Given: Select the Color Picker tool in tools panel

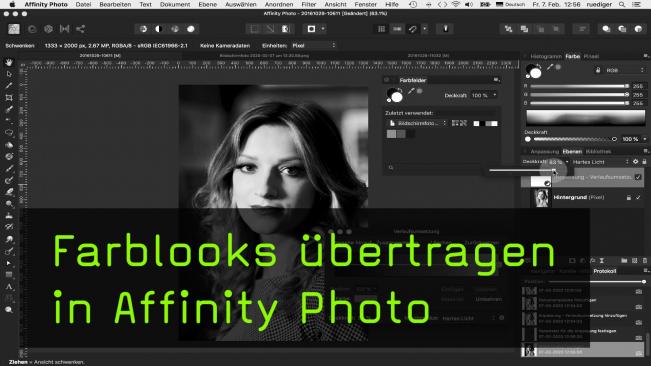Looking at the screenshot, I should [x=9, y=85].
